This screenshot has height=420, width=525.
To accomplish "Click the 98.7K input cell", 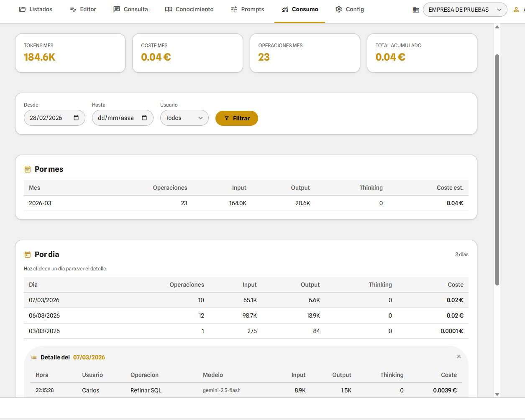I will [250, 316].
